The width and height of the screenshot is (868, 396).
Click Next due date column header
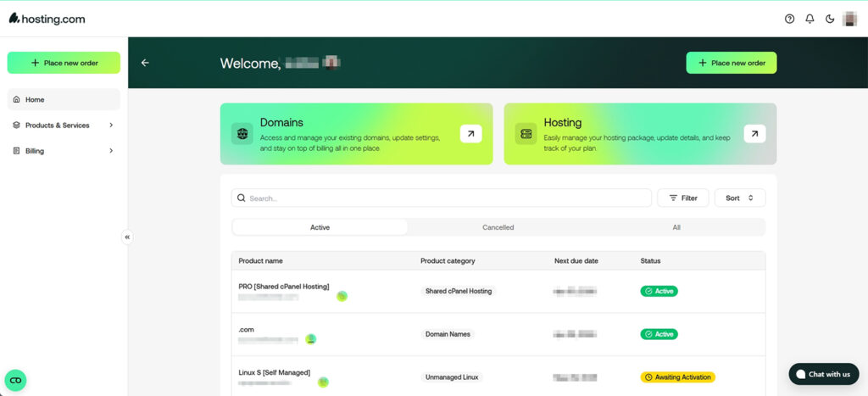(576, 261)
